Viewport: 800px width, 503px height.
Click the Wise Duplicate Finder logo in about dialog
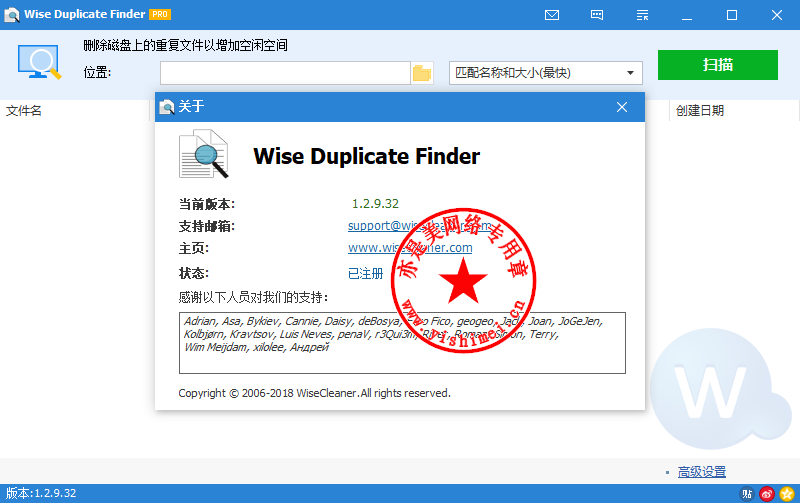point(203,154)
